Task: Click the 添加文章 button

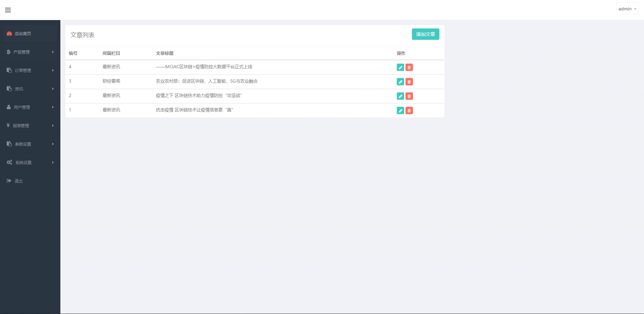Action: (x=425, y=34)
